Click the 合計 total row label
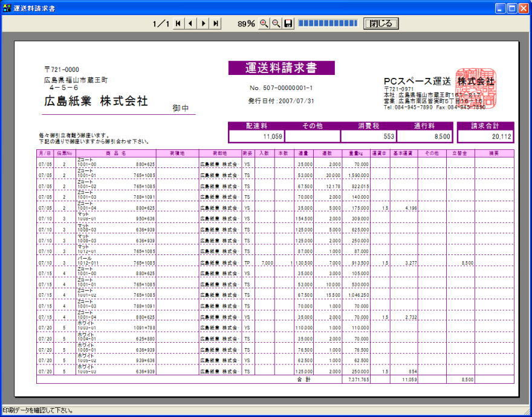Screen dimensions: 532x417 (303, 380)
